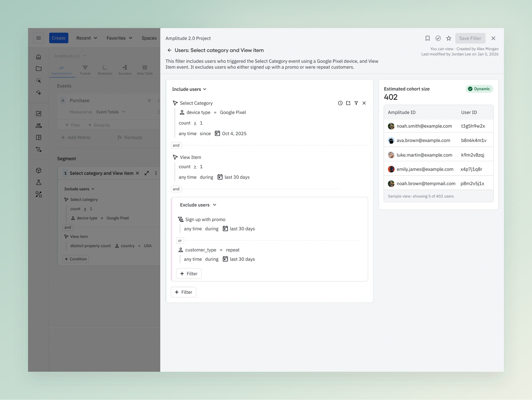Click the export icon on Select Category row
The width and height of the screenshot is (532, 400).
348,103
